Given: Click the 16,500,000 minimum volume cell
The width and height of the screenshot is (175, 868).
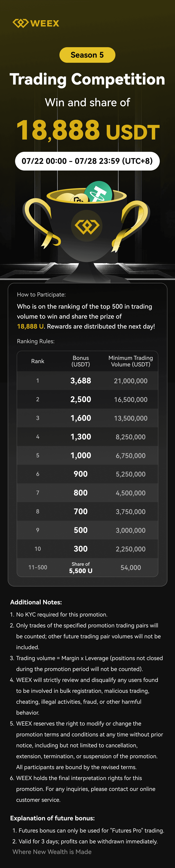Looking at the screenshot, I should click(131, 400).
